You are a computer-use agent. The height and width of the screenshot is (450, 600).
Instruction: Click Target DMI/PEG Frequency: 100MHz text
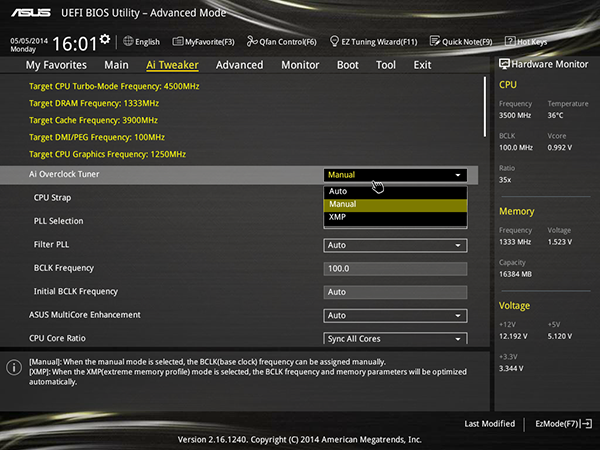tap(97, 137)
